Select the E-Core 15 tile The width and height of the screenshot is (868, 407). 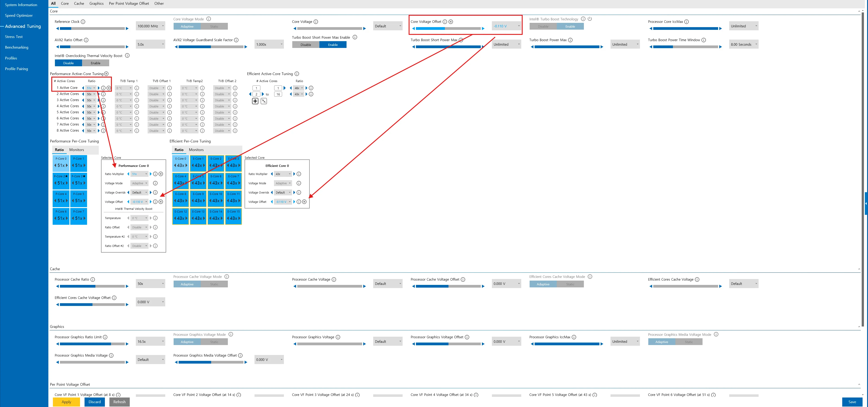coord(234,216)
